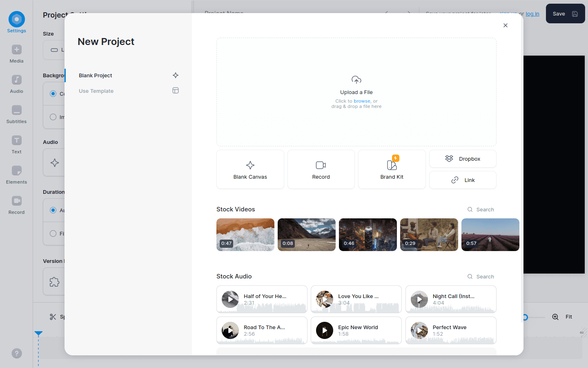
Task: Import a file from Dropbox
Action: coord(463,159)
